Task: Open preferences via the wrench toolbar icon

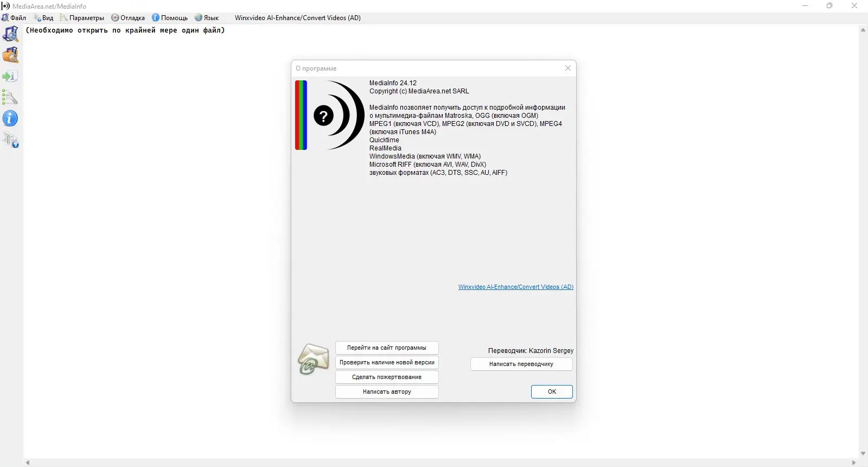Action: 10,97
